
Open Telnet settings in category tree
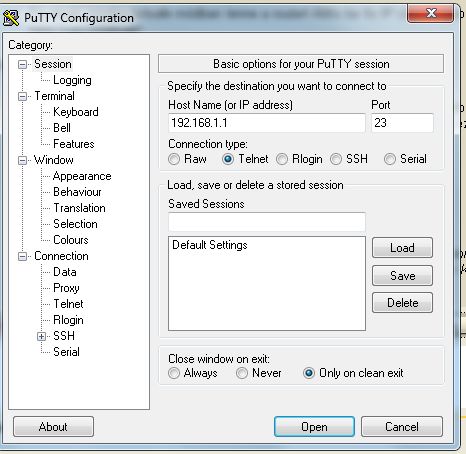click(x=68, y=304)
